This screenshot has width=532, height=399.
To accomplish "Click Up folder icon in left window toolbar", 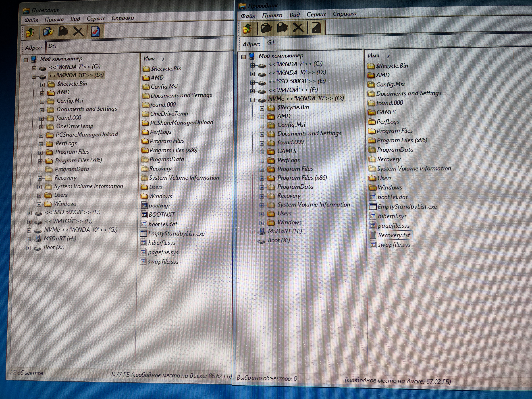I will pyautogui.click(x=30, y=32).
